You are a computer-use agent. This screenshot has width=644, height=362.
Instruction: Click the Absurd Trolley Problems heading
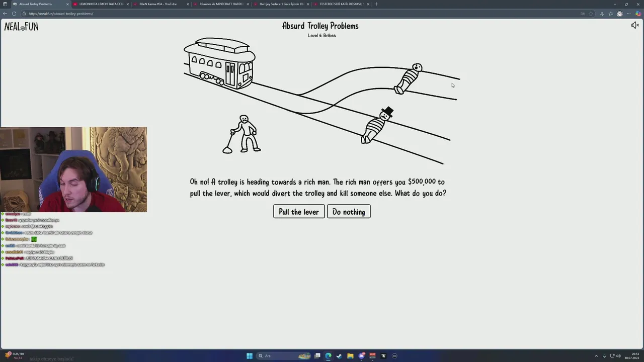pyautogui.click(x=320, y=26)
